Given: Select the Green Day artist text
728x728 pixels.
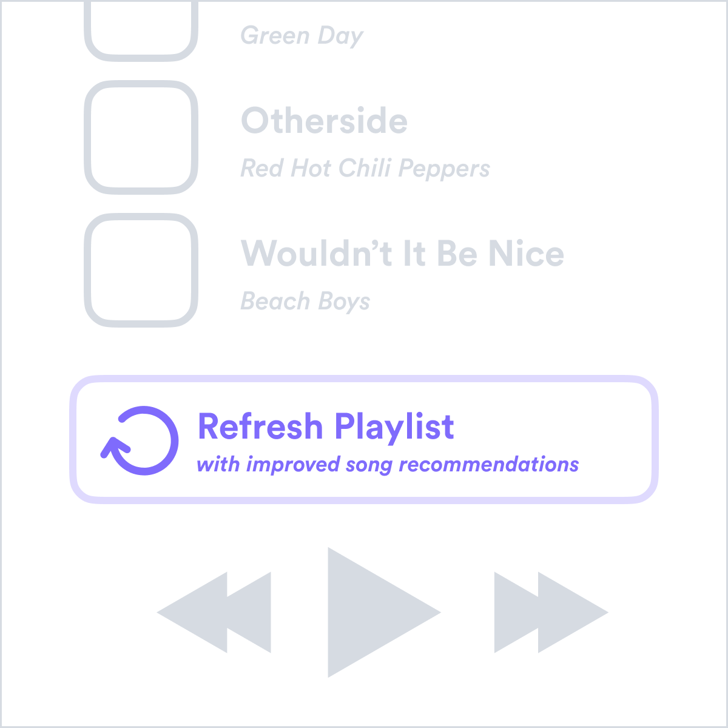Looking at the screenshot, I should point(302,36).
